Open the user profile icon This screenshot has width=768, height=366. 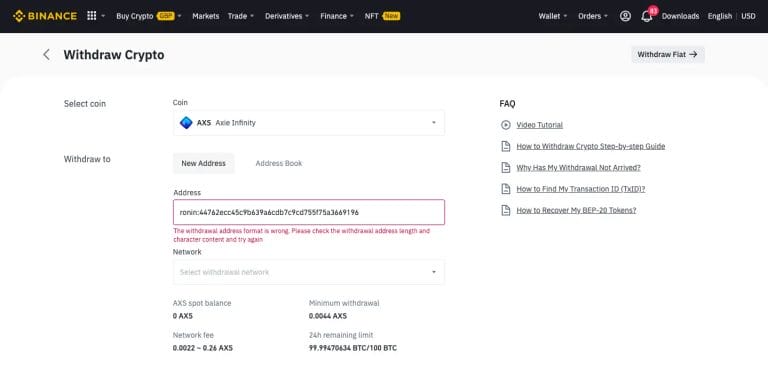coord(625,16)
